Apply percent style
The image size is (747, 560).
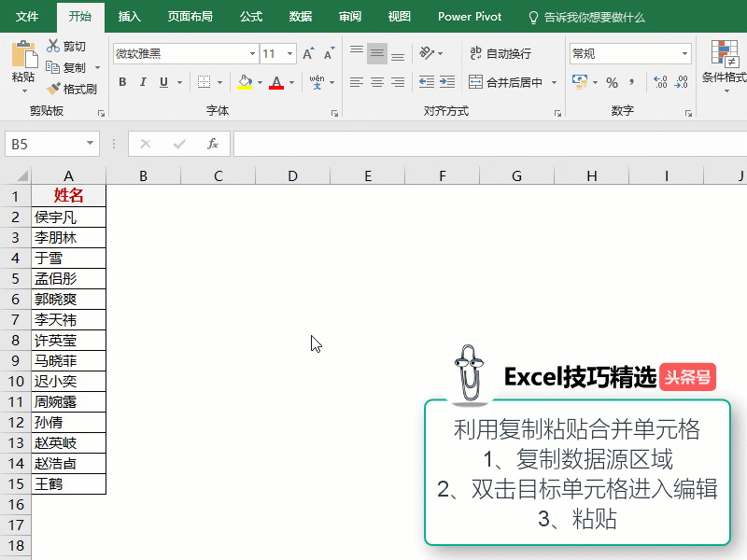click(613, 82)
